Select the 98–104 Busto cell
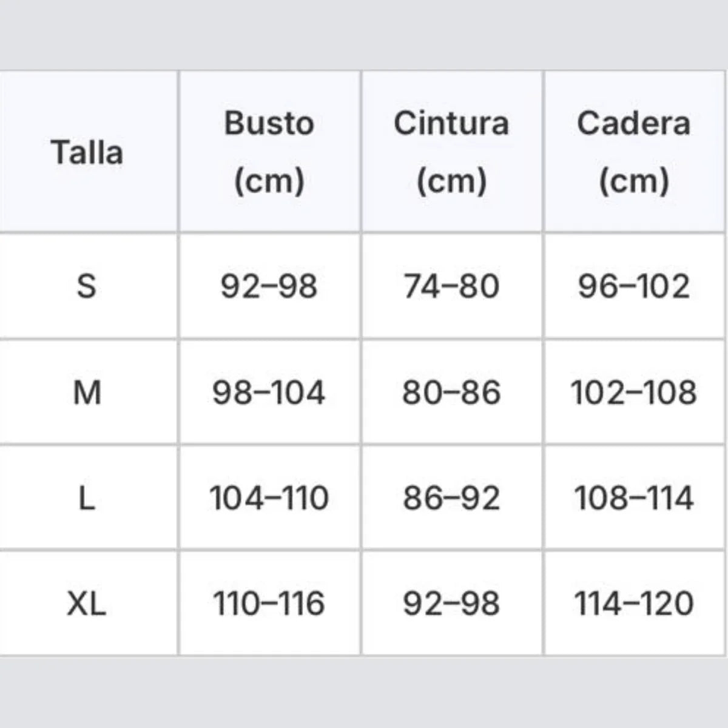Image resolution: width=728 pixels, height=728 pixels. 269,393
